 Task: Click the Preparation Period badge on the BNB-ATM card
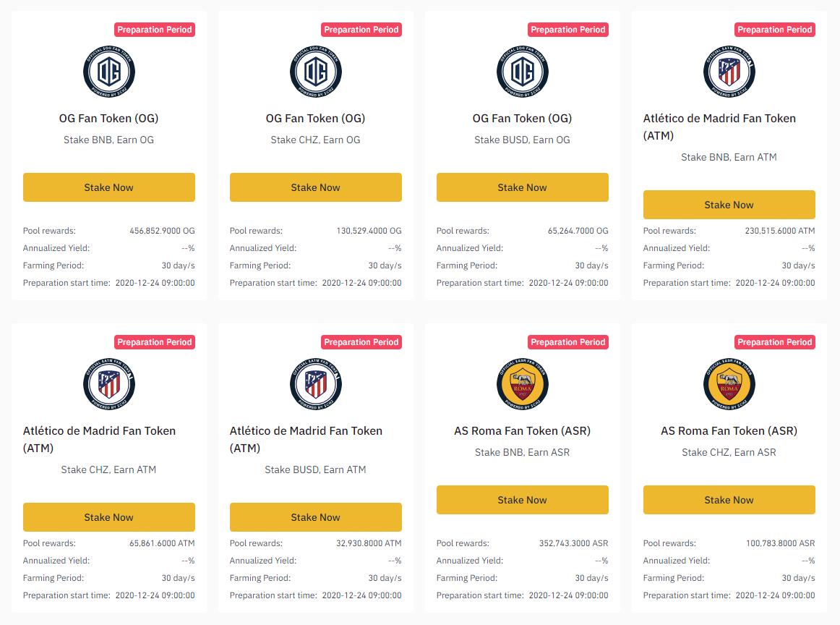click(775, 30)
